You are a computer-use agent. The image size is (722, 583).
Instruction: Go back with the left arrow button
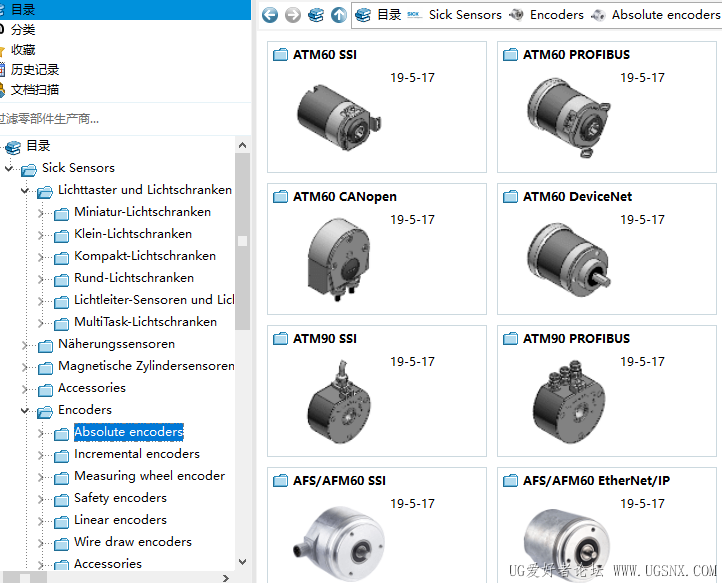click(x=270, y=15)
